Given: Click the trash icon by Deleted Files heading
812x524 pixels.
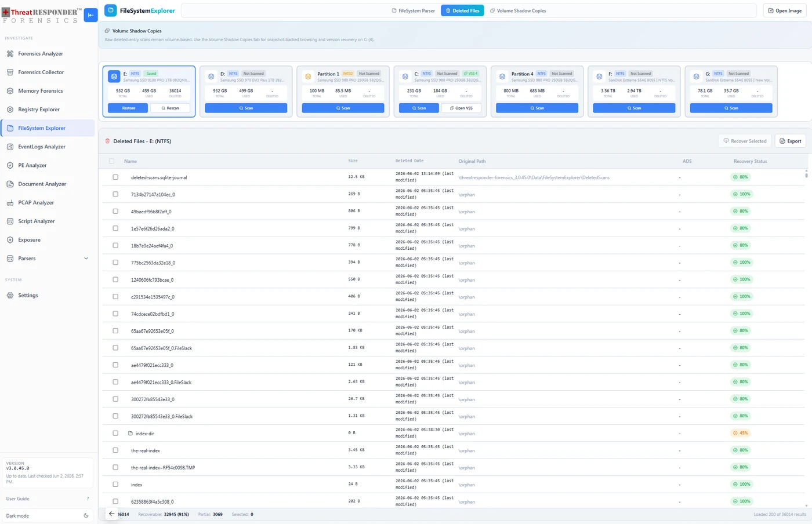Looking at the screenshot, I should coord(107,141).
